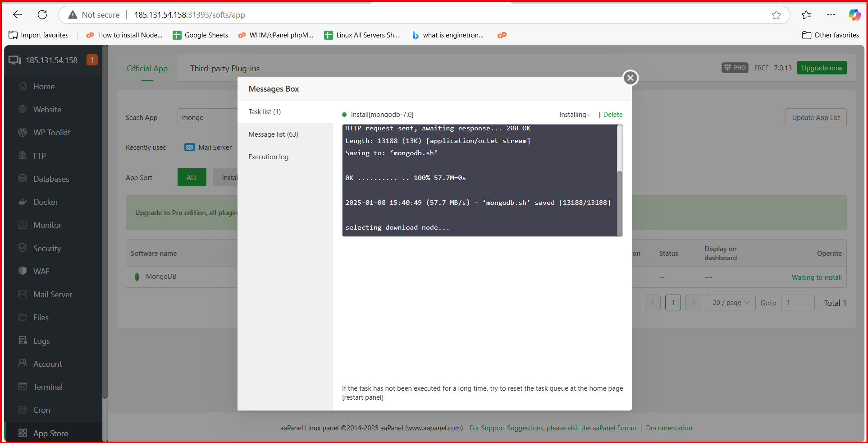Click the Account sidebar icon
Image resolution: width=868 pixels, height=443 pixels.
click(23, 363)
